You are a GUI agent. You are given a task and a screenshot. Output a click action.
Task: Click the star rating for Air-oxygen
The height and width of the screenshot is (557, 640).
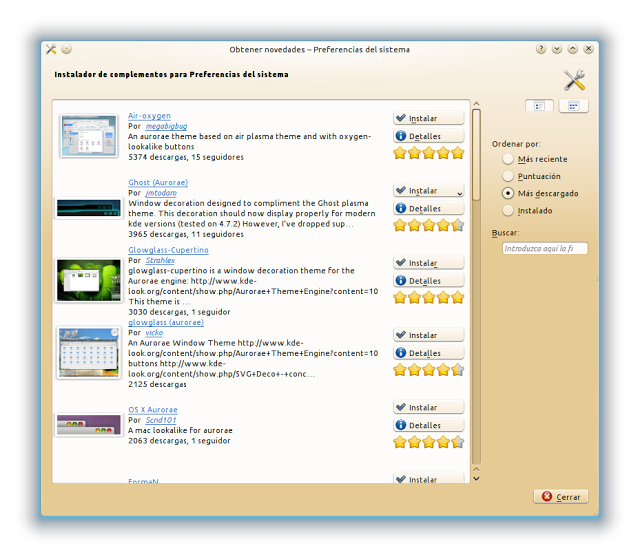[428, 153]
